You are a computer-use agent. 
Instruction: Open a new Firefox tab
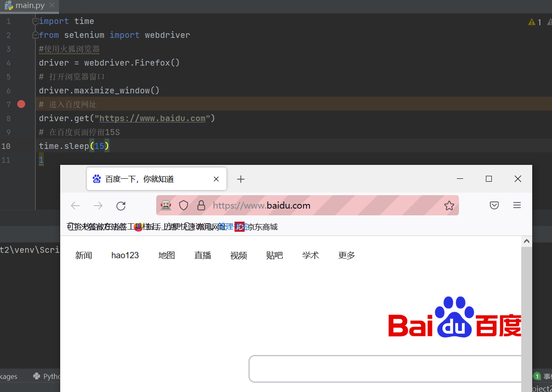(x=241, y=179)
